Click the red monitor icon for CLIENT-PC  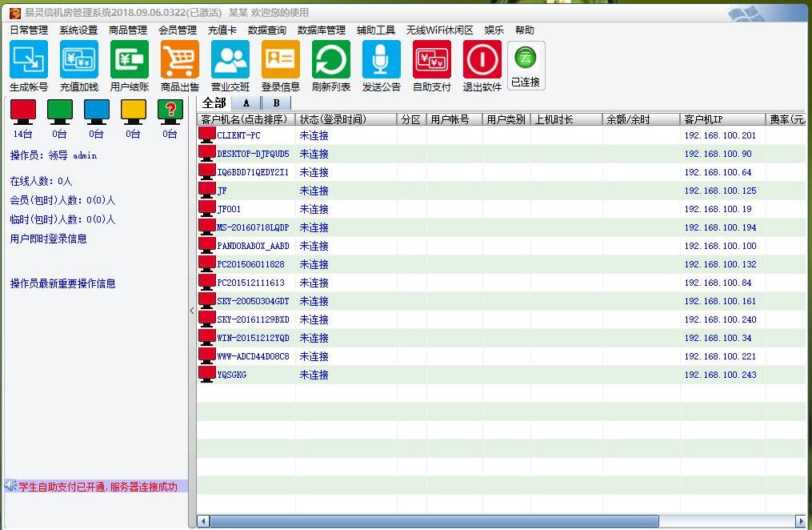tap(207, 135)
